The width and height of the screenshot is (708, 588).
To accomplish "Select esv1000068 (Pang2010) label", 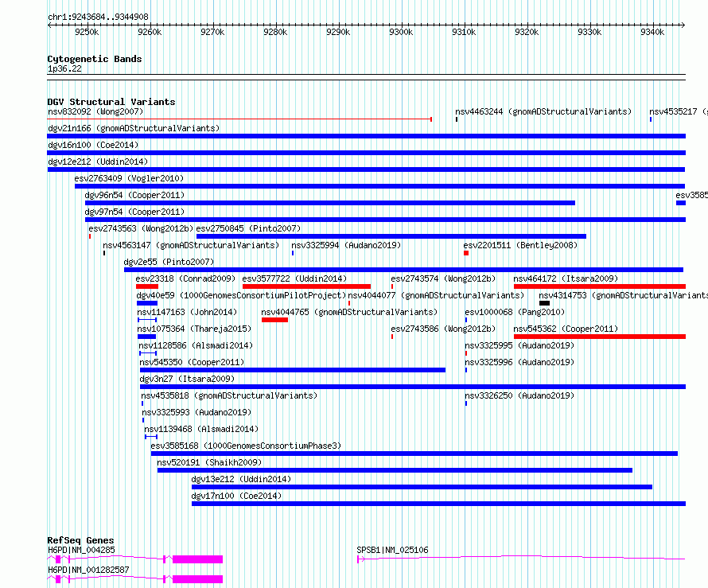I will [x=515, y=312].
